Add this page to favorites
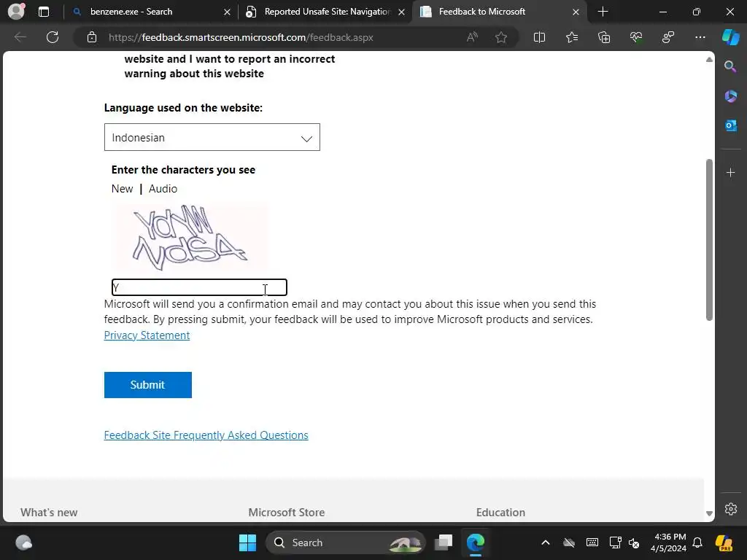747x560 pixels. click(500, 37)
